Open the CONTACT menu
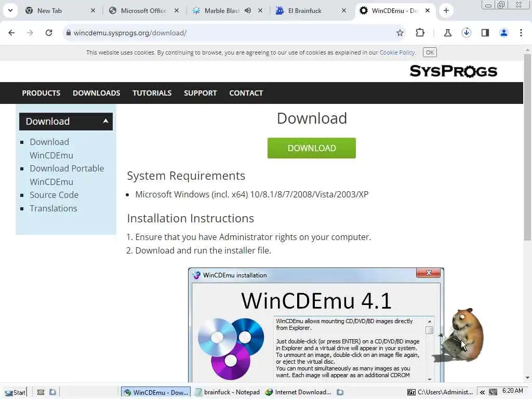The height and width of the screenshot is (399, 532). click(246, 93)
